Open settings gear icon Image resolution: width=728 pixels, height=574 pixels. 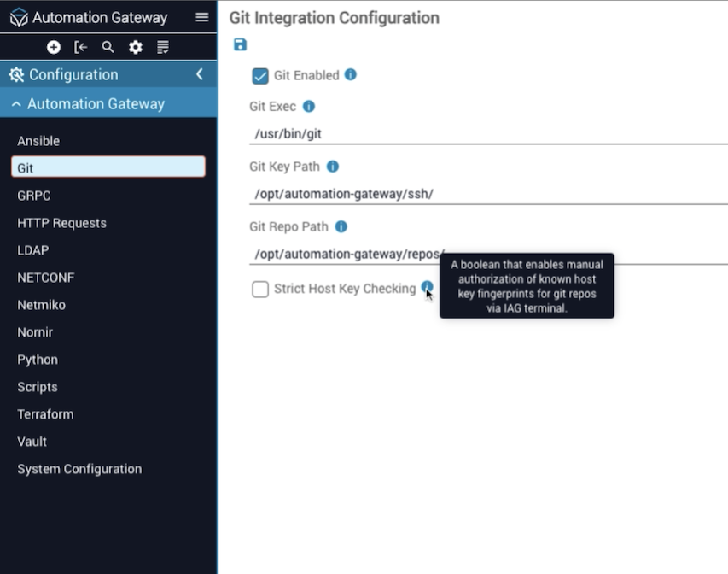click(135, 47)
